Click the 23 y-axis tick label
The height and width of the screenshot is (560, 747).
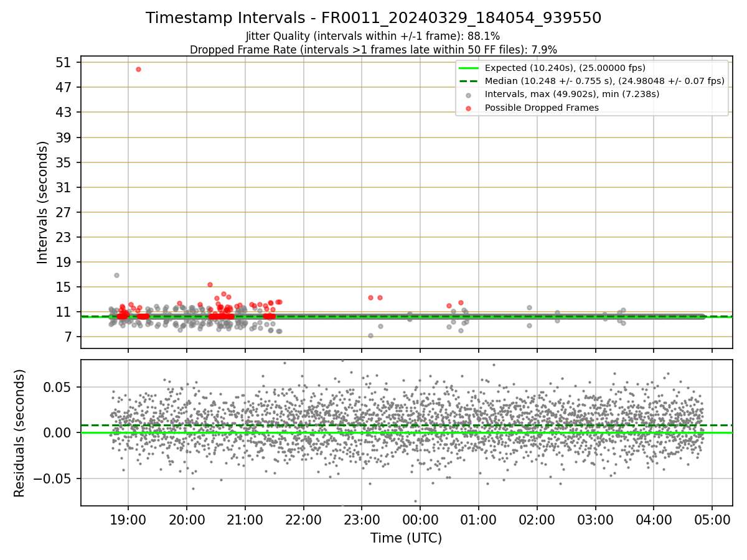click(64, 237)
